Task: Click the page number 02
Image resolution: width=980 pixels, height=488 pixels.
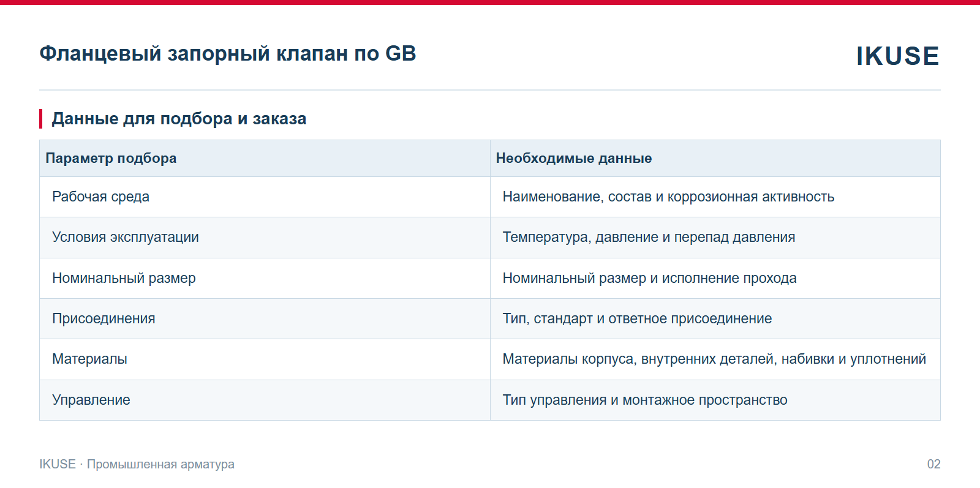Action: click(x=933, y=464)
